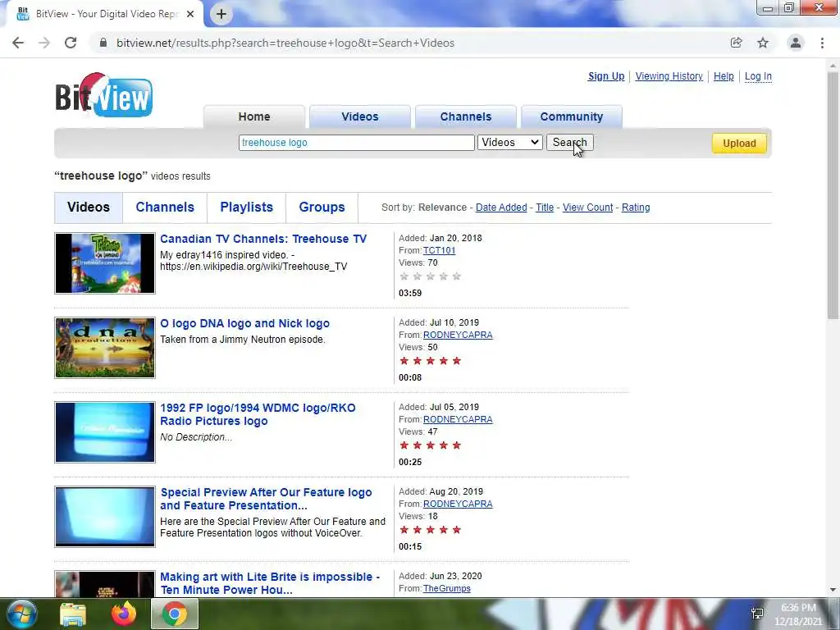Click star rating of Special Preview video
Image resolution: width=840 pixels, height=630 pixels.
point(430,531)
